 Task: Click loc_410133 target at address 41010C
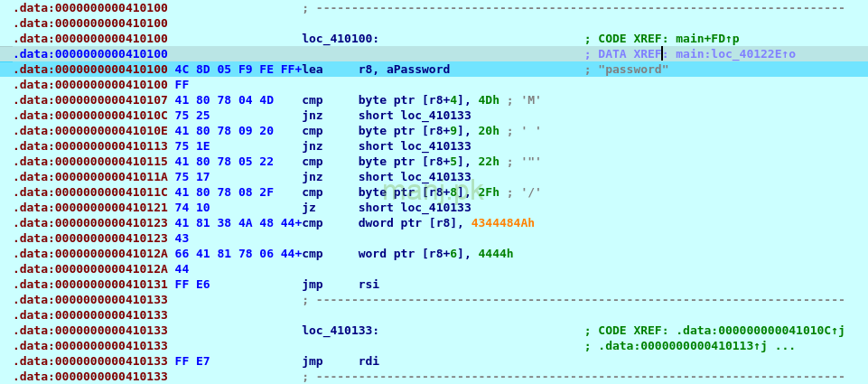436,116
